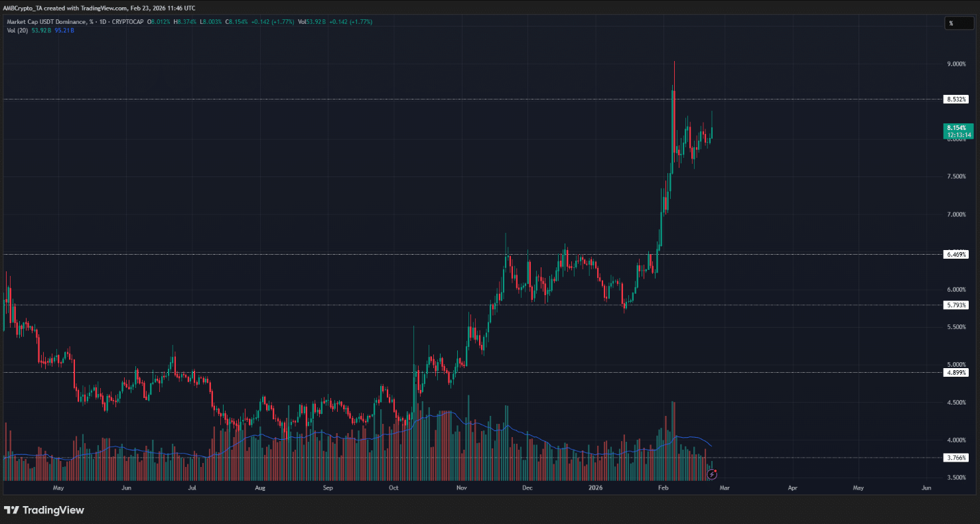Click the 8.532% horizontal level label
Screen dimensions: 980x524
pyautogui.click(x=957, y=99)
